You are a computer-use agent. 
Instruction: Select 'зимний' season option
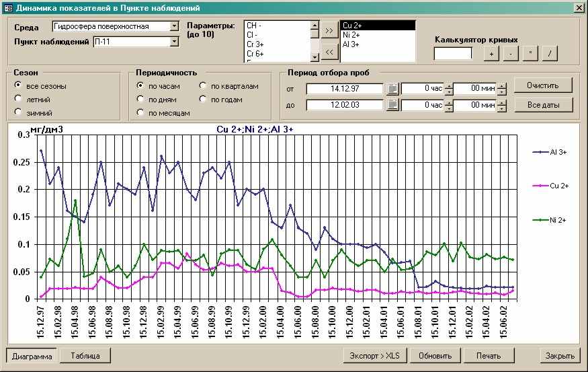click(17, 112)
